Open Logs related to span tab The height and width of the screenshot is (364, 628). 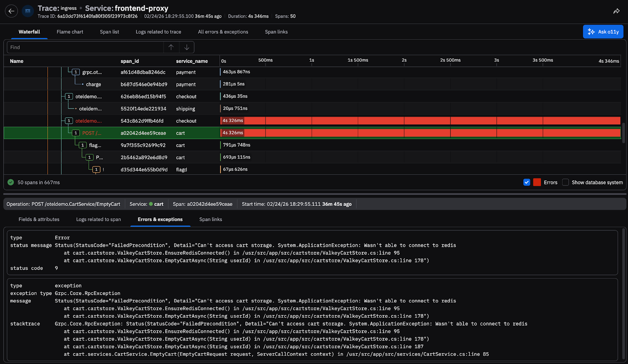point(99,219)
